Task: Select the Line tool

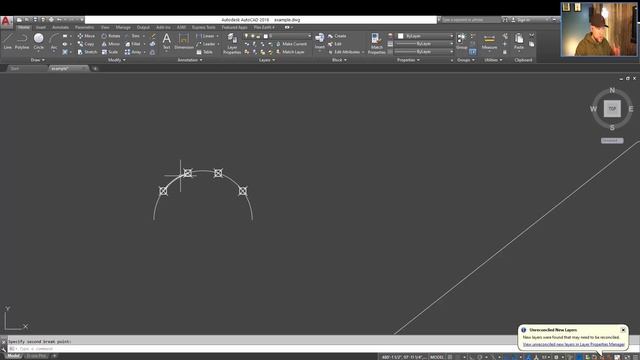Action: click(8, 41)
